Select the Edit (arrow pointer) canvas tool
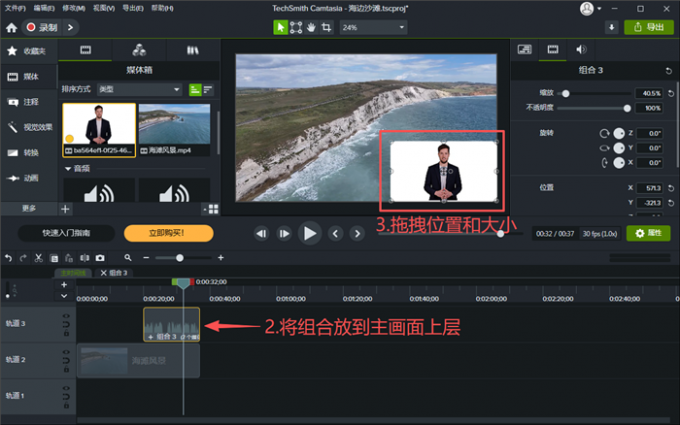The height and width of the screenshot is (425, 680). [x=281, y=27]
